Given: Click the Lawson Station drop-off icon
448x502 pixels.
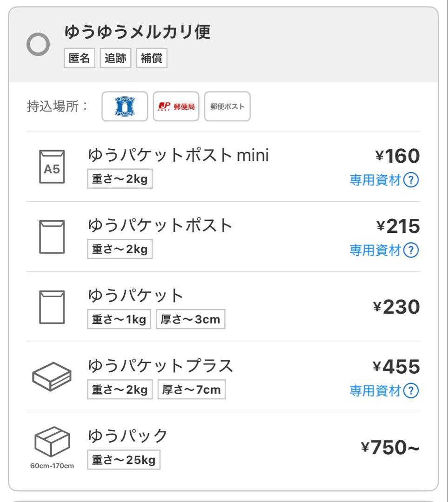Looking at the screenshot, I should [x=124, y=106].
